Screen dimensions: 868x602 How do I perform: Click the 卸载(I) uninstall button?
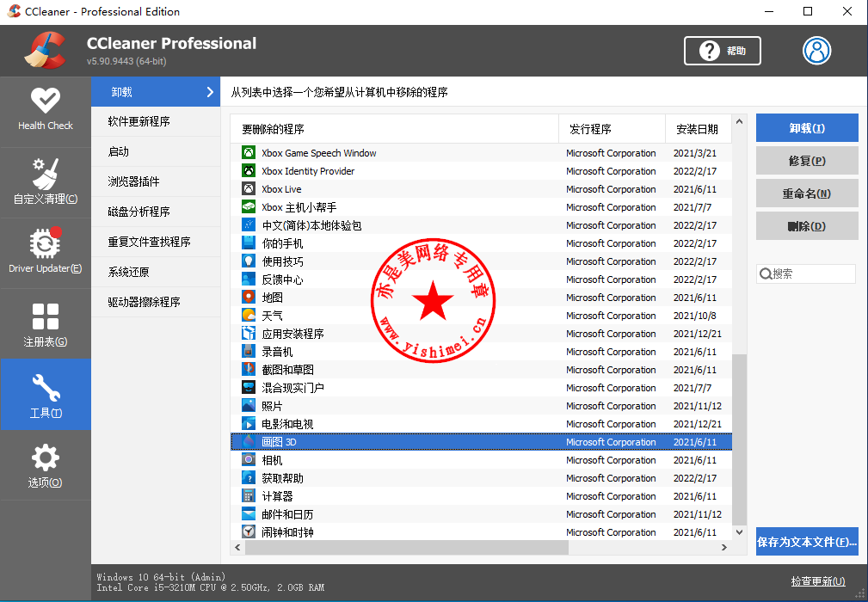coord(807,128)
